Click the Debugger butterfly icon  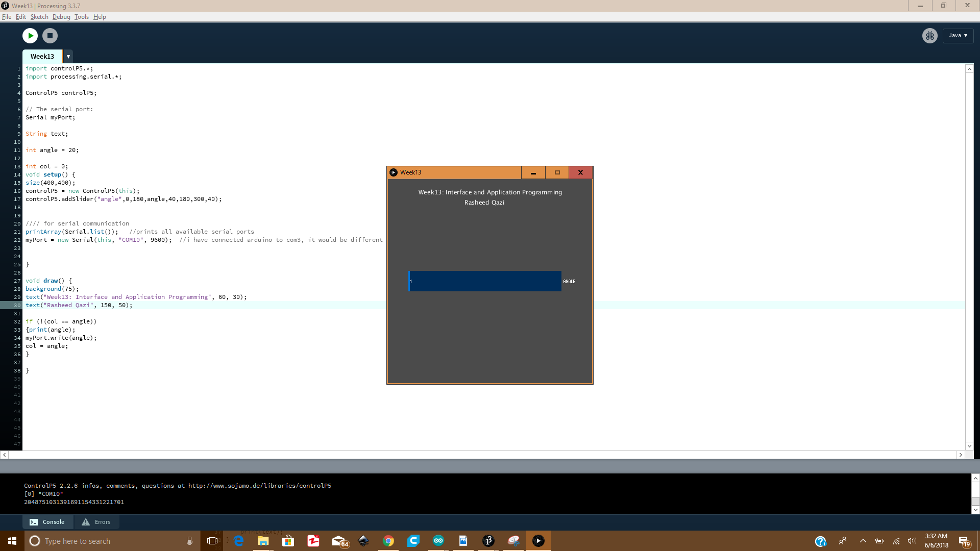[x=929, y=36]
